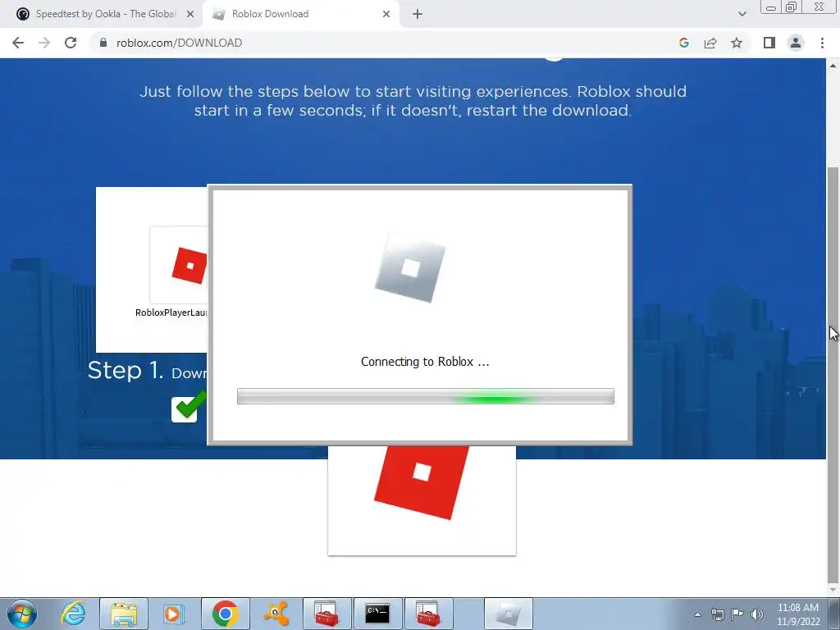Toggle the Chrome side panel
This screenshot has width=840, height=630.
pos(769,43)
